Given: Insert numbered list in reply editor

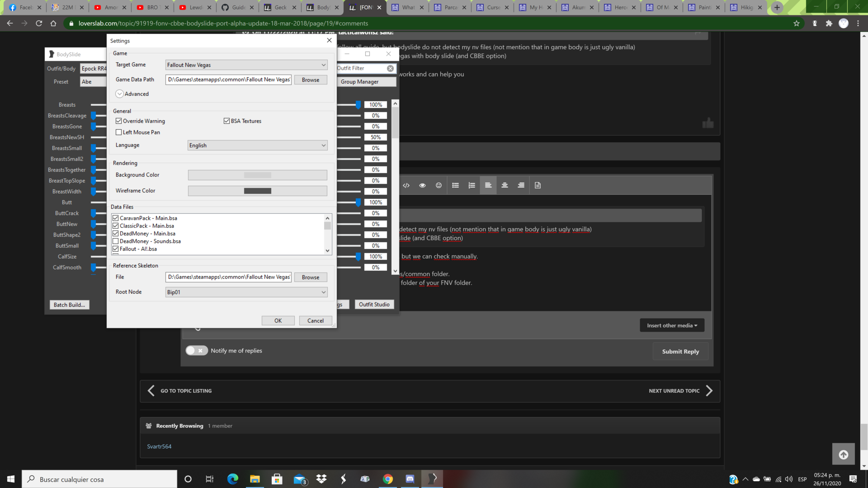Looking at the screenshot, I should point(472,185).
